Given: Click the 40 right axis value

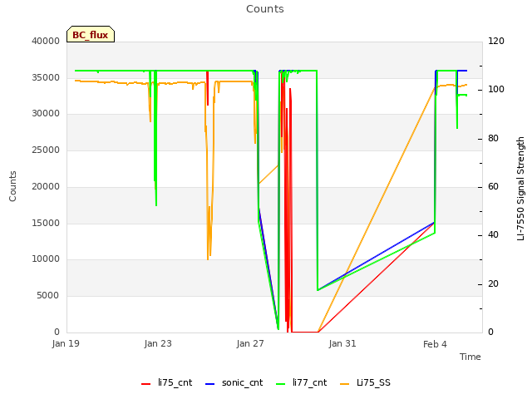Looking at the screenshot, I should point(493,235).
